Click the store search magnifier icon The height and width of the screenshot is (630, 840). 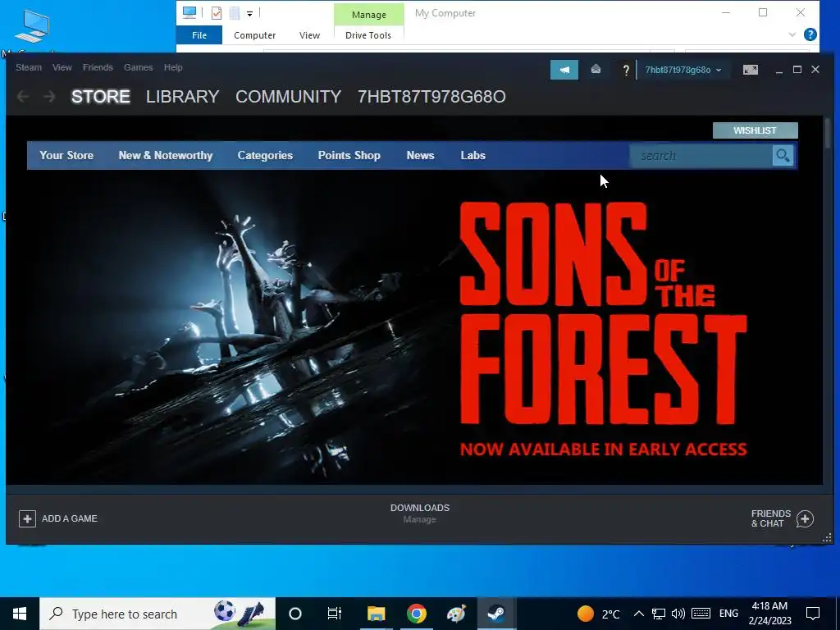click(783, 156)
